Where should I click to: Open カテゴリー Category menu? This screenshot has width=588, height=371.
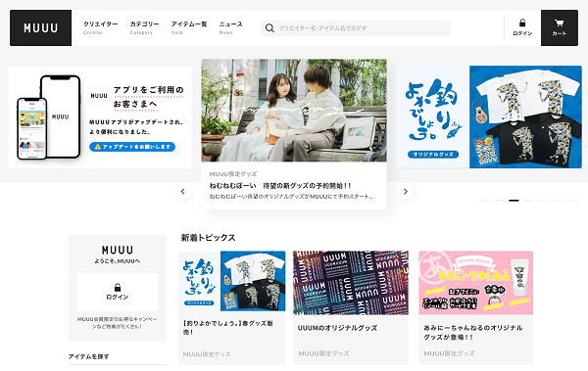coord(144,27)
